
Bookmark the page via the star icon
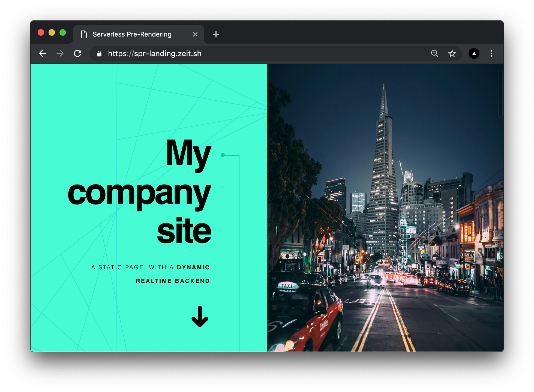point(452,53)
